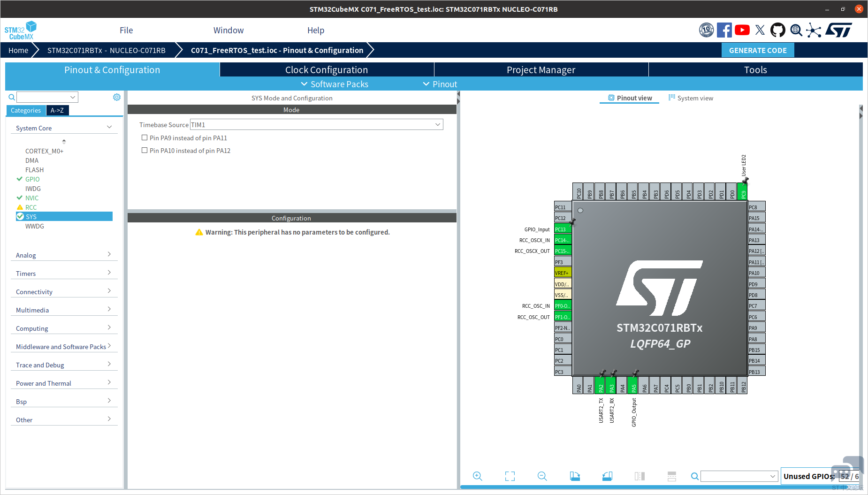Select IWDG in System Core list

click(33, 189)
